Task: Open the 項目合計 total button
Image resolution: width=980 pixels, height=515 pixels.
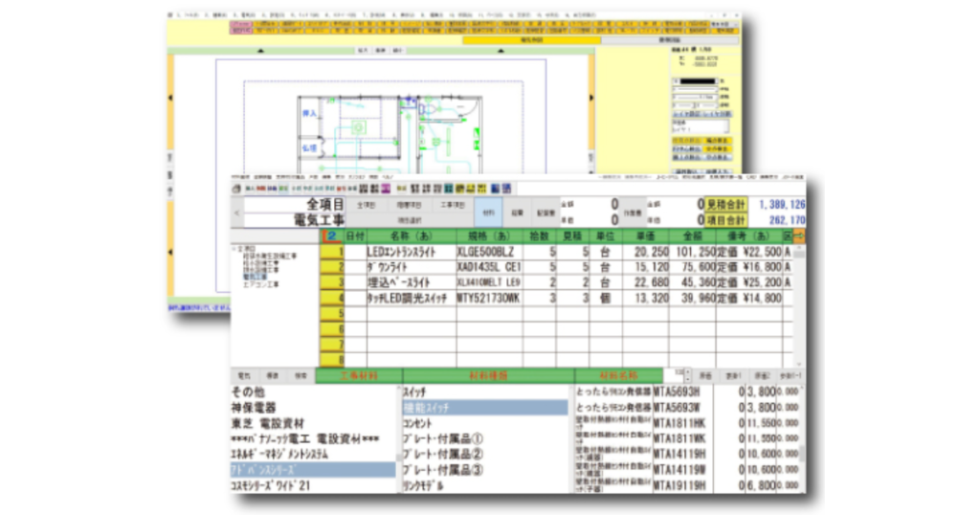Action: (x=725, y=220)
